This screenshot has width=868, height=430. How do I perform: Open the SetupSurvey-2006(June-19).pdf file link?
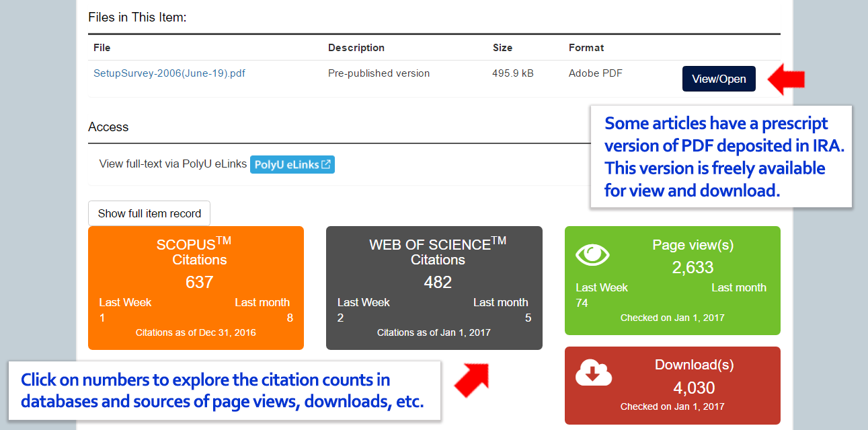click(169, 73)
